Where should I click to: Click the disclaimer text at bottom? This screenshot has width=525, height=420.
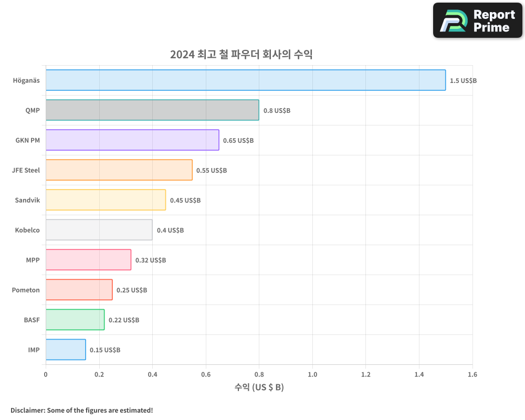point(81,411)
